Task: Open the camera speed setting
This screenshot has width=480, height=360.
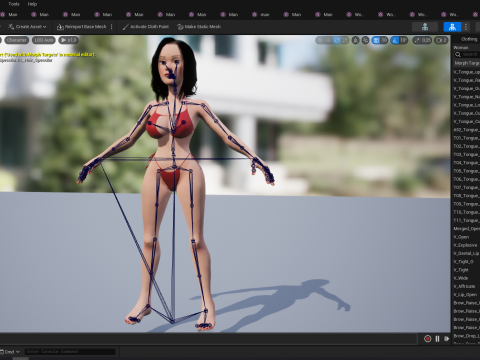Action: point(441,40)
